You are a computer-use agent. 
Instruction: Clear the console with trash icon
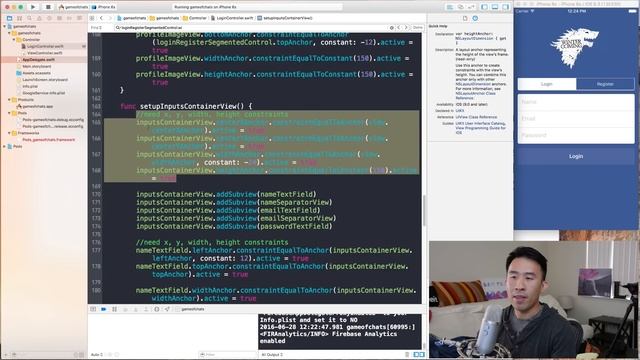point(407,354)
